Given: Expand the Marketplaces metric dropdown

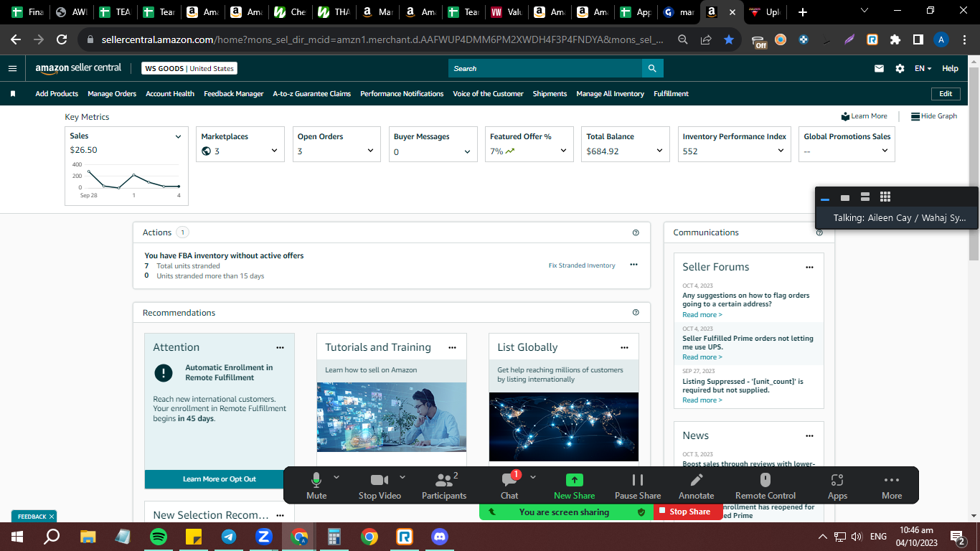Looking at the screenshot, I should point(274,151).
